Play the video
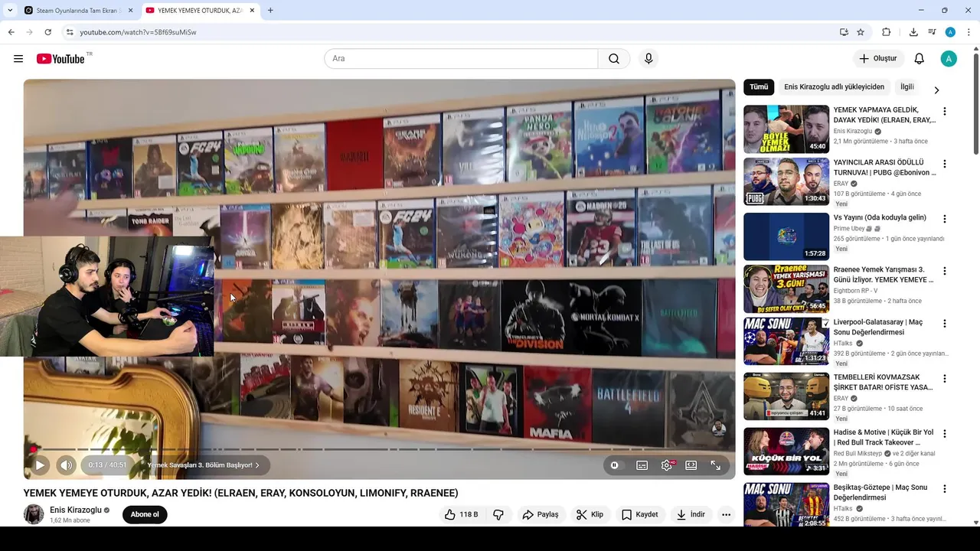Viewport: 980px width, 551px height. pyautogui.click(x=40, y=465)
